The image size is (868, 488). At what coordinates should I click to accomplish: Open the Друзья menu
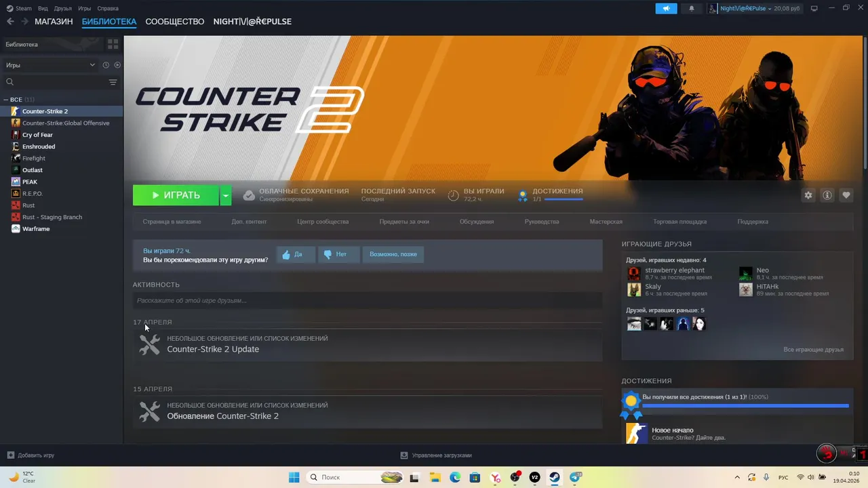(x=63, y=8)
